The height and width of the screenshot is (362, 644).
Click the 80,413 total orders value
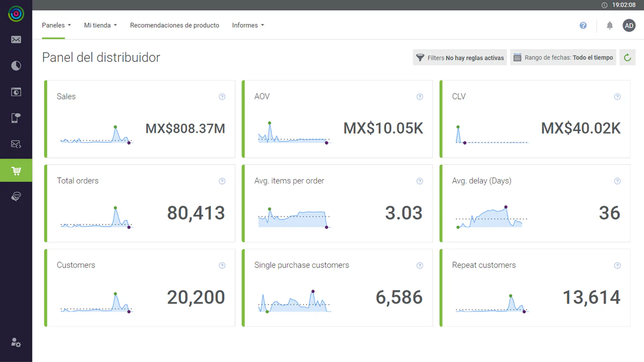pyautogui.click(x=196, y=213)
